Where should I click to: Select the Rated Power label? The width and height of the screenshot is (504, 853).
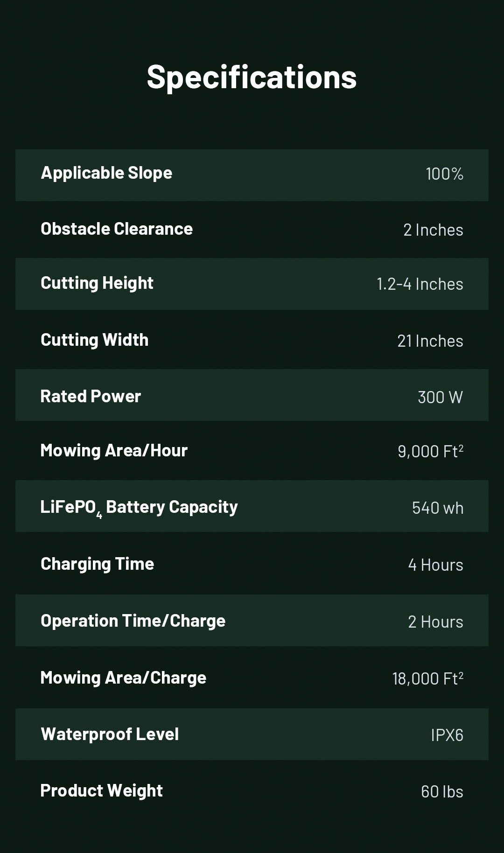click(x=91, y=397)
